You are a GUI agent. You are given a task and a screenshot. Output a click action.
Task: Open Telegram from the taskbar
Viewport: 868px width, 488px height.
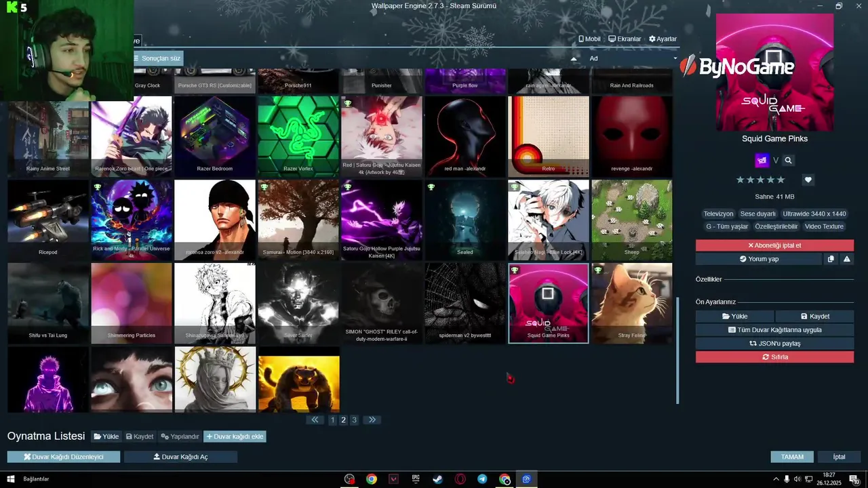[482, 479]
